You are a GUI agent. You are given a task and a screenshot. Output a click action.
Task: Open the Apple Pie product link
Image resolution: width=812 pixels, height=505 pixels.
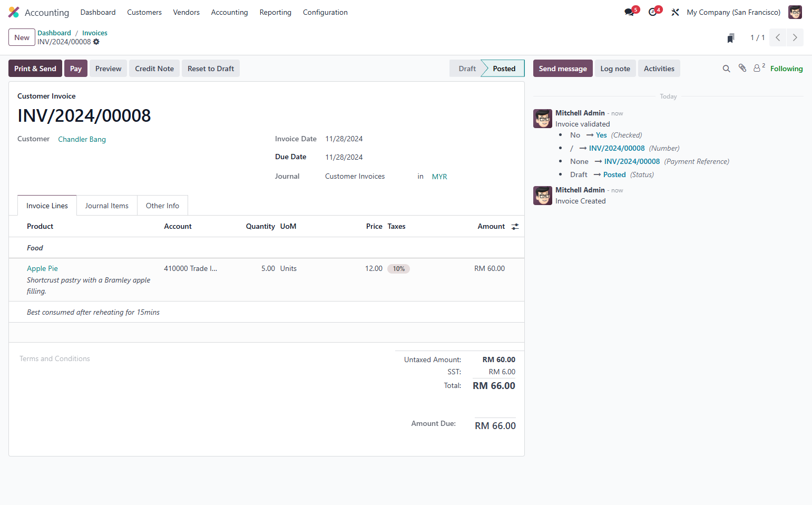pos(43,268)
